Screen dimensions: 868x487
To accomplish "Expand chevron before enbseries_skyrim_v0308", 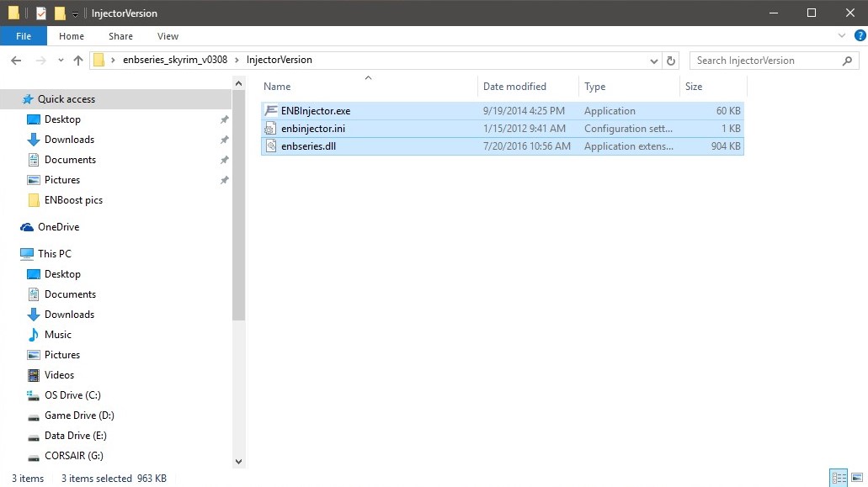I will (x=113, y=60).
